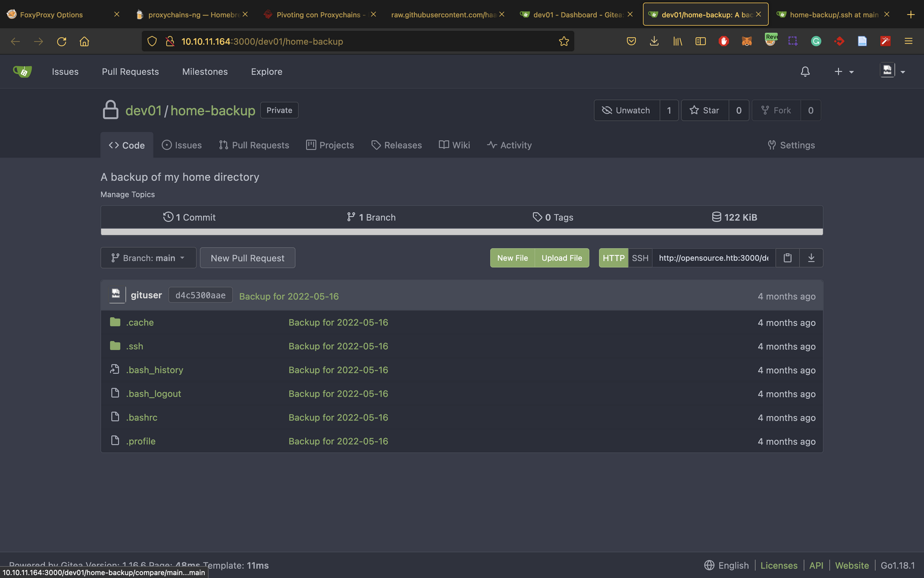
Task: Open the .bash_history file
Action: pos(154,370)
